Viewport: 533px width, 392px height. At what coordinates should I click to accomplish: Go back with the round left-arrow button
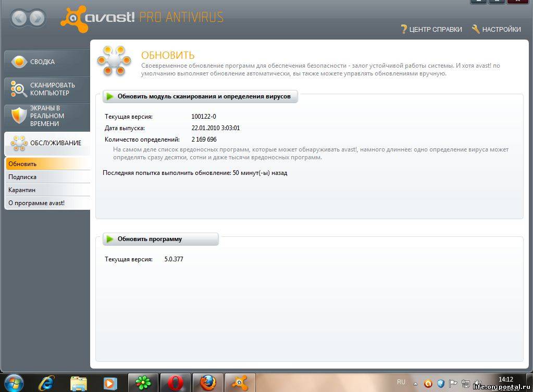[x=19, y=18]
